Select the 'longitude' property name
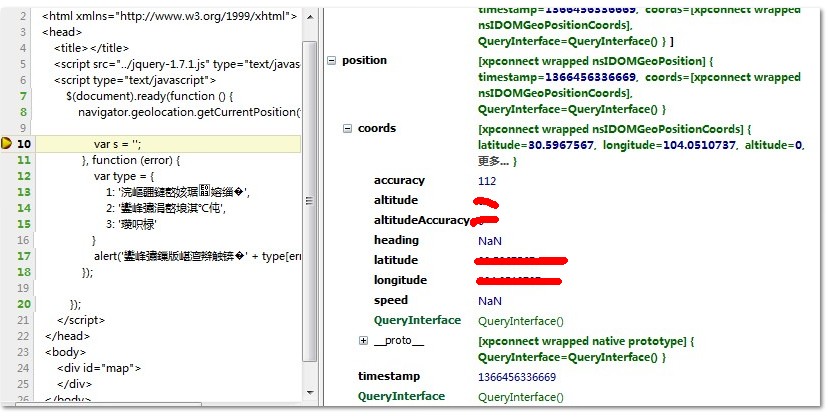Screen dimensions: 828x417 point(400,280)
